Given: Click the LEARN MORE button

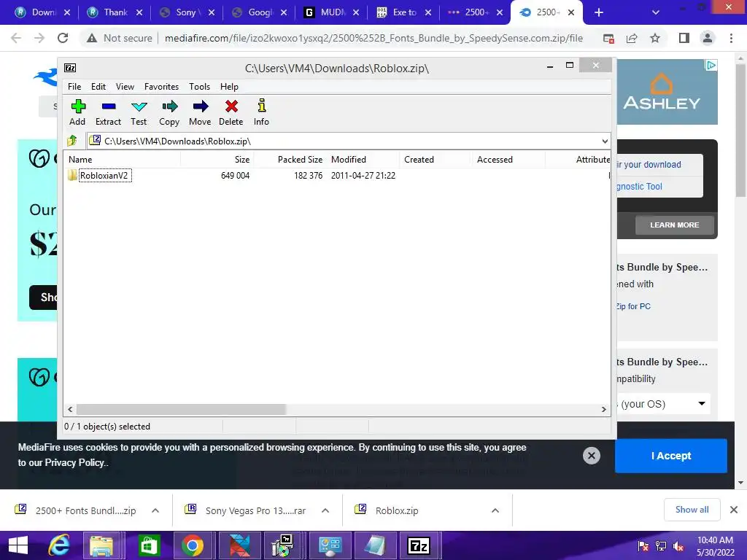Looking at the screenshot, I should tap(674, 225).
